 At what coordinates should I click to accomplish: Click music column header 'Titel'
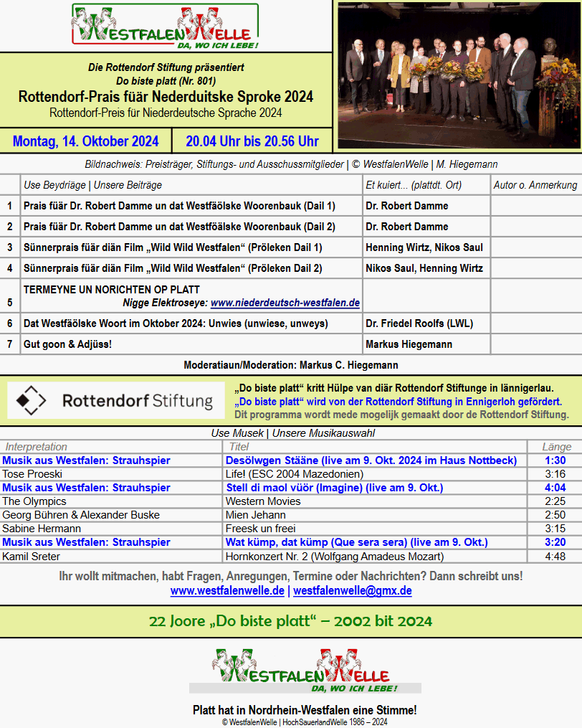pyautogui.click(x=239, y=447)
